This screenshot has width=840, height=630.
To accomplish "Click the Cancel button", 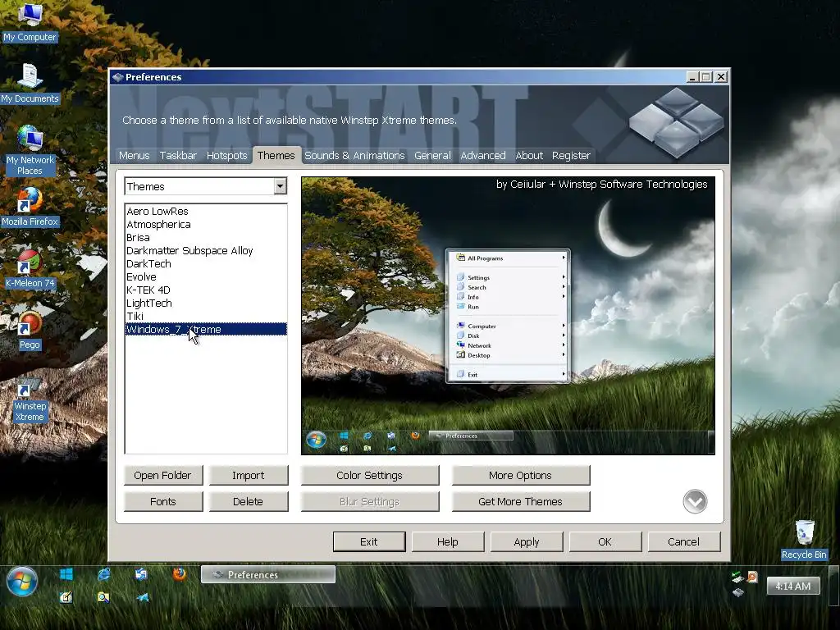I will click(x=684, y=541).
